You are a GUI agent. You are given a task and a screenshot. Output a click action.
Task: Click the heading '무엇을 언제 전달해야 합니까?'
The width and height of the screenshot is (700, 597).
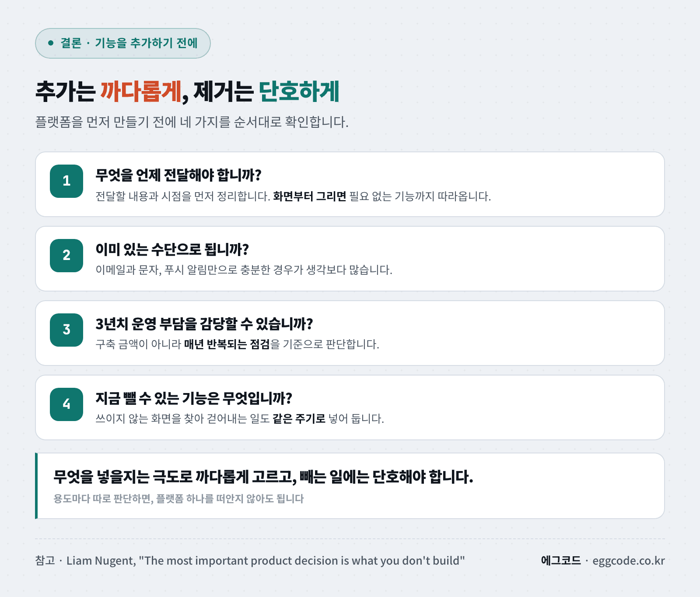[x=178, y=175]
